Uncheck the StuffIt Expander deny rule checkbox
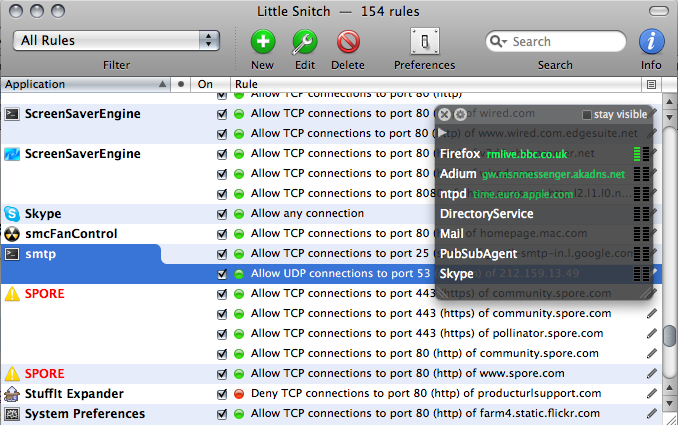Viewport: 678px width, 425px height. pos(222,394)
